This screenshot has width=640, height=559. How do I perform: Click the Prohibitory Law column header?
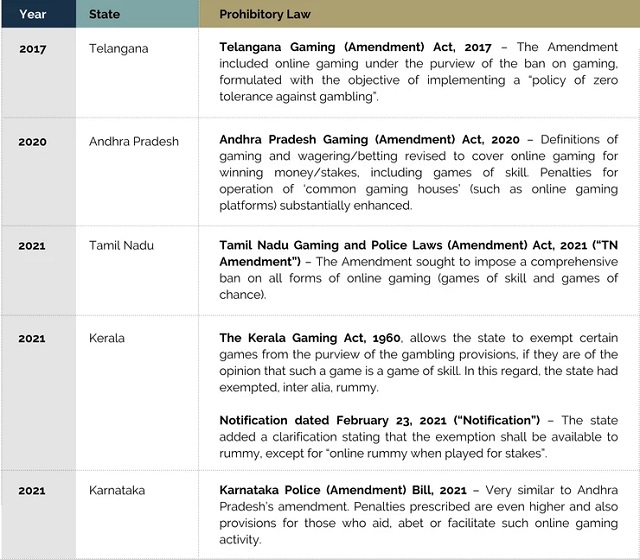point(264,15)
